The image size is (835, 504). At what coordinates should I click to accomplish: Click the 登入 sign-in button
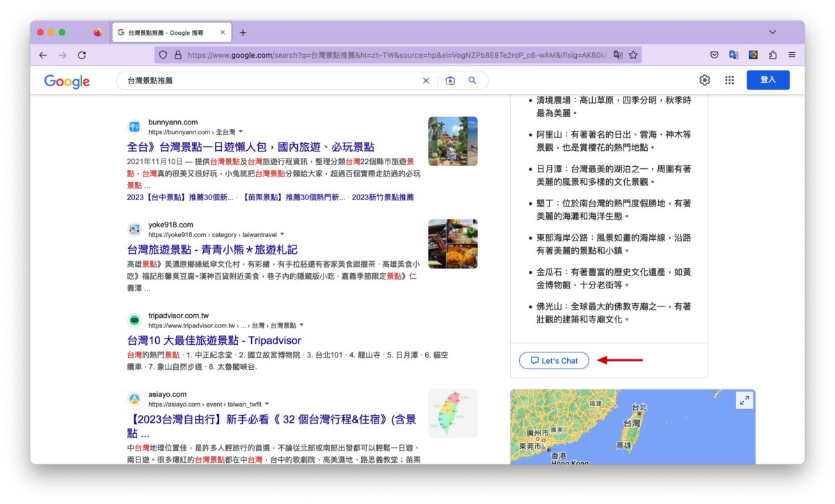(768, 80)
